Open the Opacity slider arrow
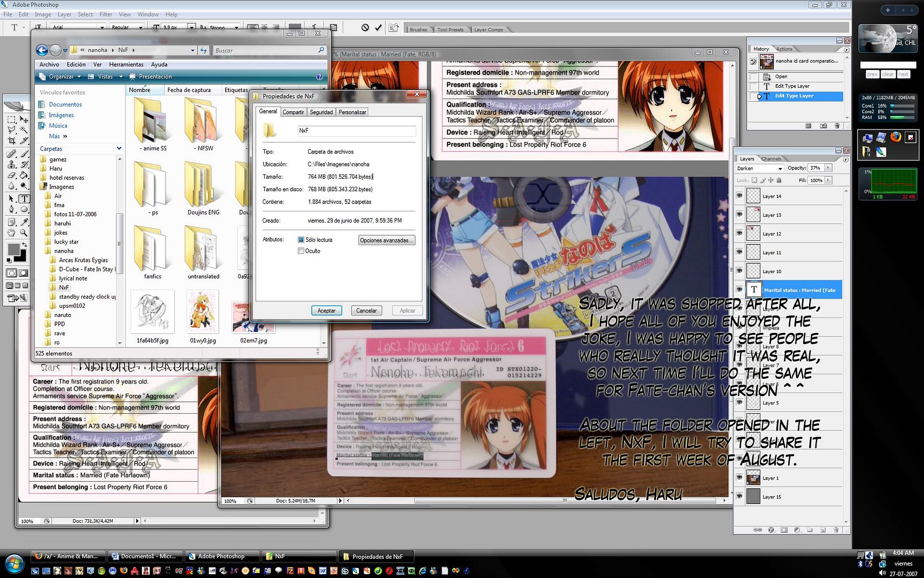 click(828, 168)
